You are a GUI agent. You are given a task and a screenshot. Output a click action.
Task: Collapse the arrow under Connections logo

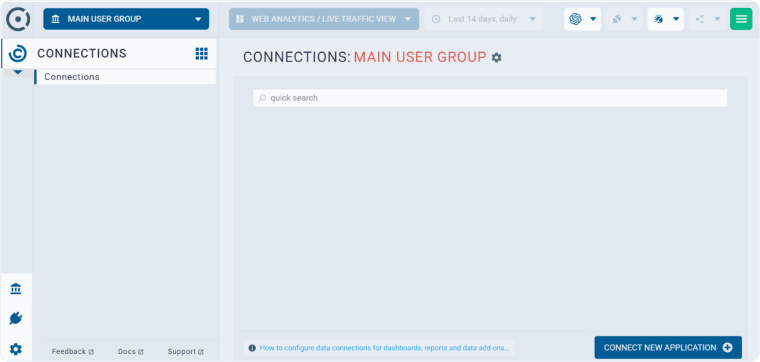17,73
